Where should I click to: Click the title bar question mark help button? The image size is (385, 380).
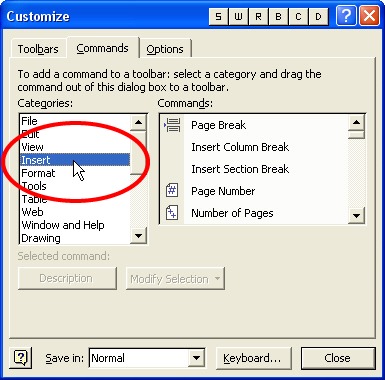(x=346, y=16)
